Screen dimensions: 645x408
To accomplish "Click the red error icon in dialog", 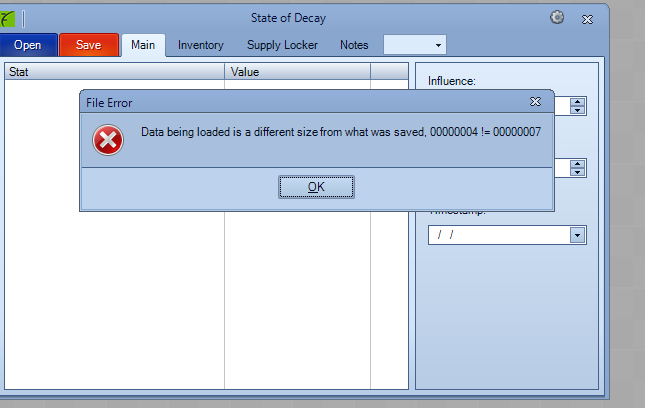I will point(108,141).
